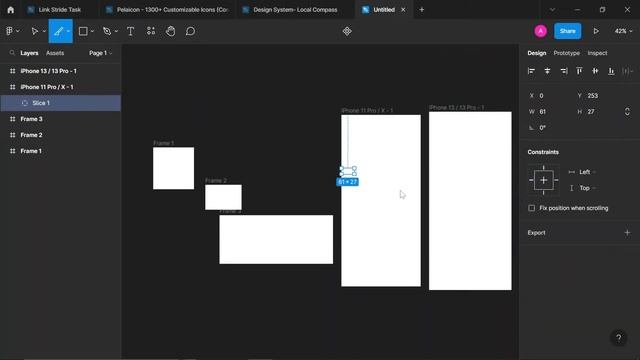Click the layers search icon
The height and width of the screenshot is (360, 640).
point(12,53)
